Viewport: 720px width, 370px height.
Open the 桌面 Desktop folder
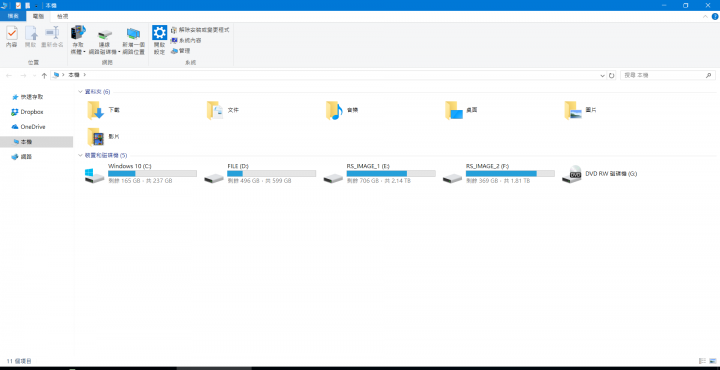[454, 111]
